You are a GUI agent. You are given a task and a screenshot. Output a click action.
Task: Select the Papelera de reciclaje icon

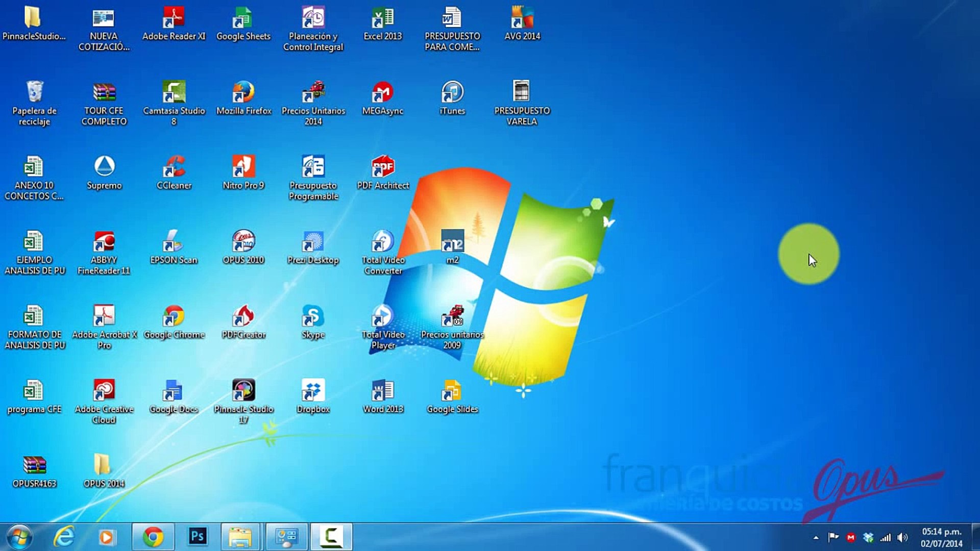(x=34, y=92)
